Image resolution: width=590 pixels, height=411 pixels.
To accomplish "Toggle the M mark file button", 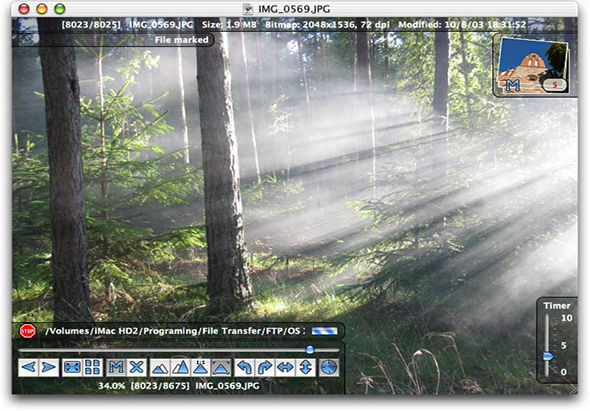I will coord(116,367).
